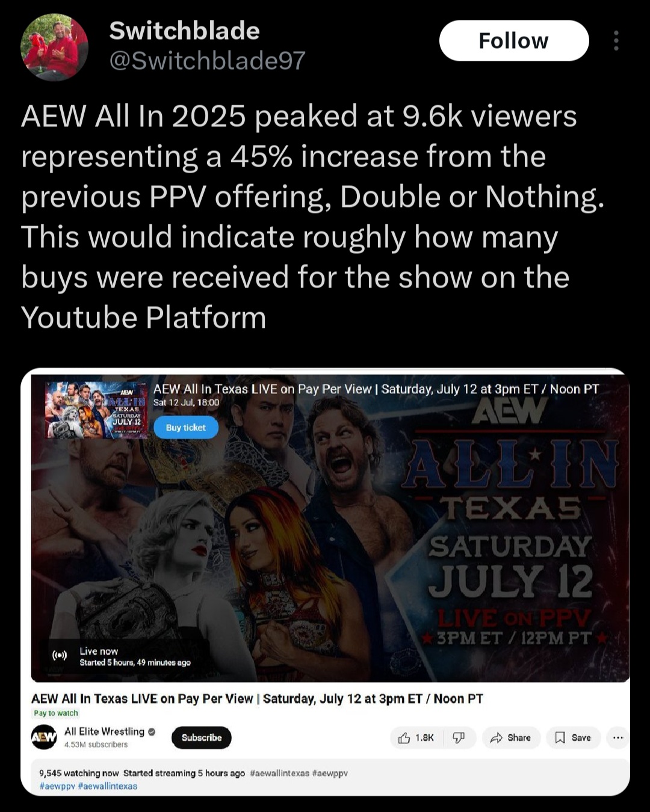Open the embedded All In Texas poster image
Viewport: 650px width, 812px height.
pos(330,528)
